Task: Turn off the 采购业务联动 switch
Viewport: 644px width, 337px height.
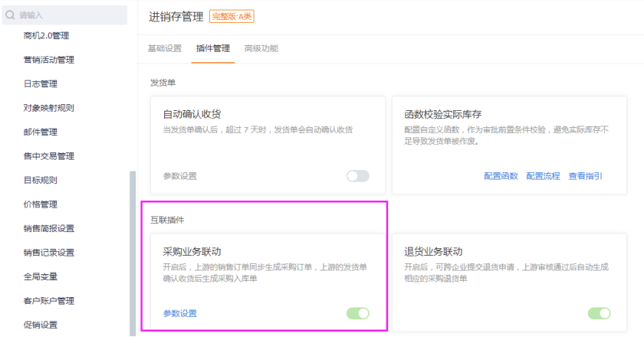Action: (x=358, y=313)
